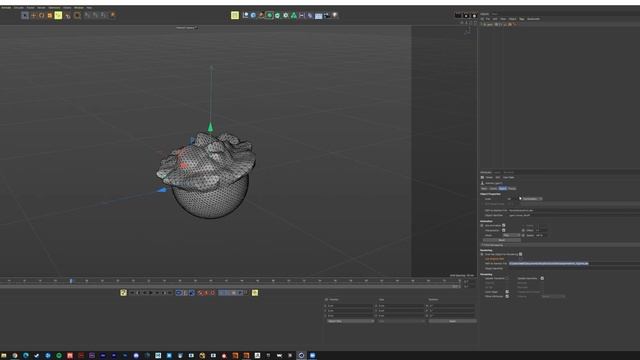The width and height of the screenshot is (640, 360).
Task: Click the yellow icon right of timeline controls
Action: 255,293
